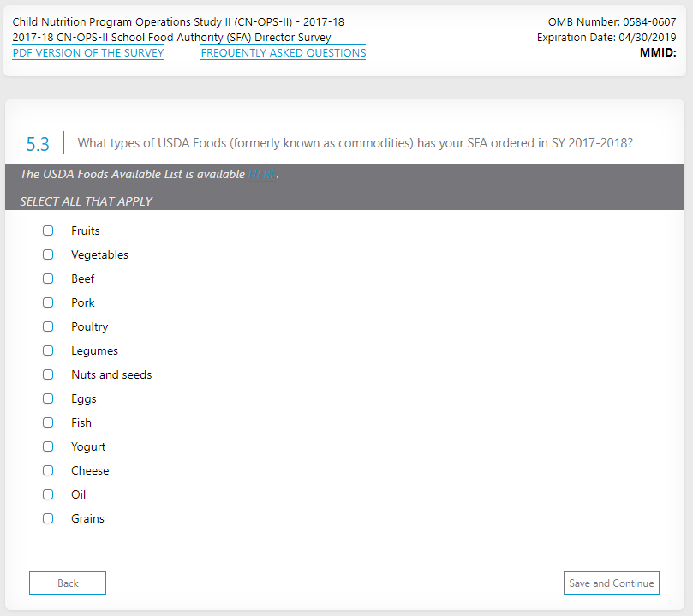This screenshot has height=616, width=693.
Task: Check the Oil option
Action: pyautogui.click(x=48, y=494)
